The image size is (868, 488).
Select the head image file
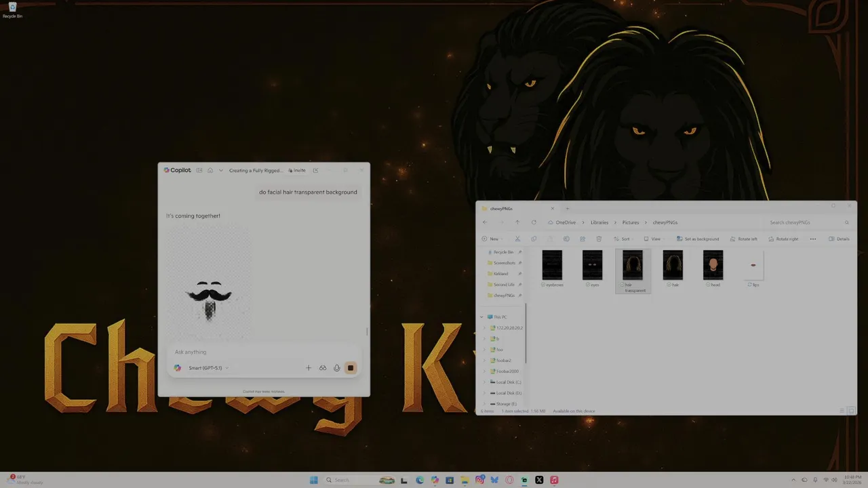(x=713, y=269)
